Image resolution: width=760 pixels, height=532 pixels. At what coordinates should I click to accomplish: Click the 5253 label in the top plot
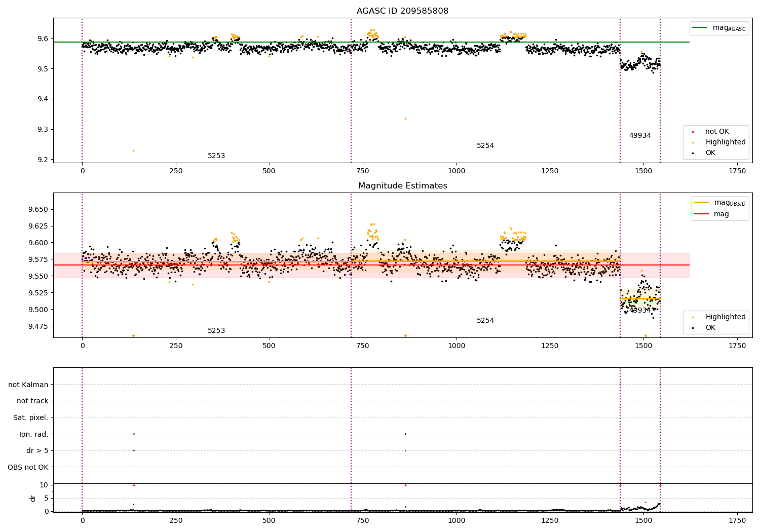pyautogui.click(x=216, y=156)
